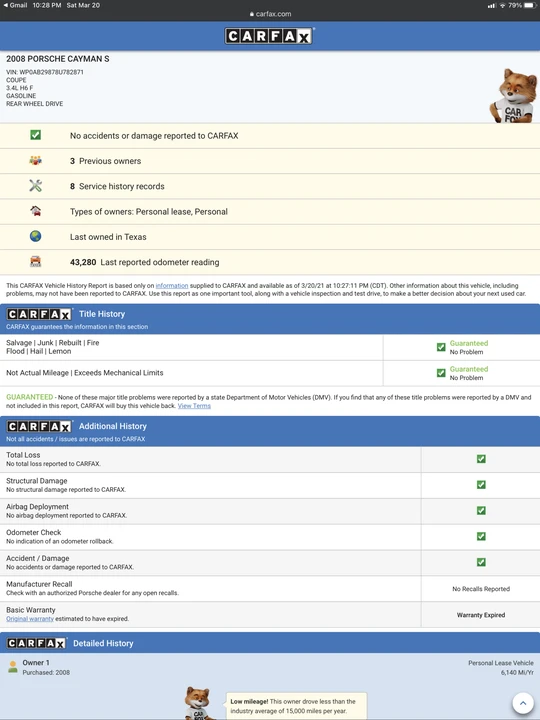The image size is (540, 720).
Task: Tap the scroll-to-top arrow button
Action: [x=523, y=703]
